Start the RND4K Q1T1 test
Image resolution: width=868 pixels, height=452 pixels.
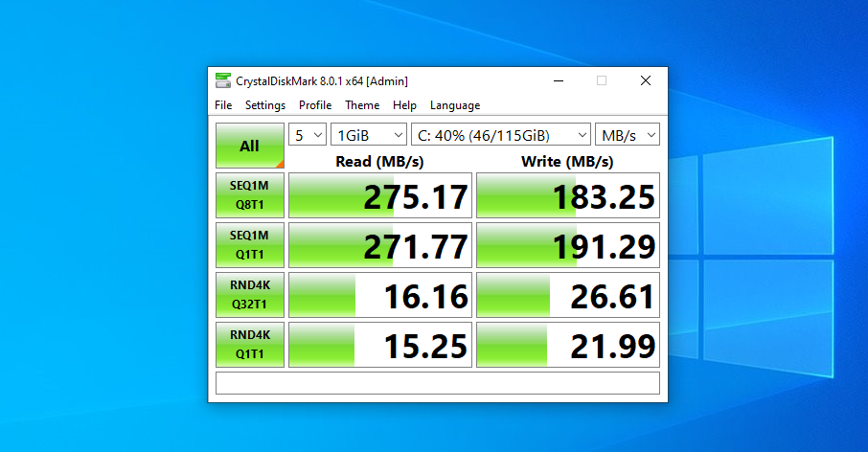click(x=250, y=345)
